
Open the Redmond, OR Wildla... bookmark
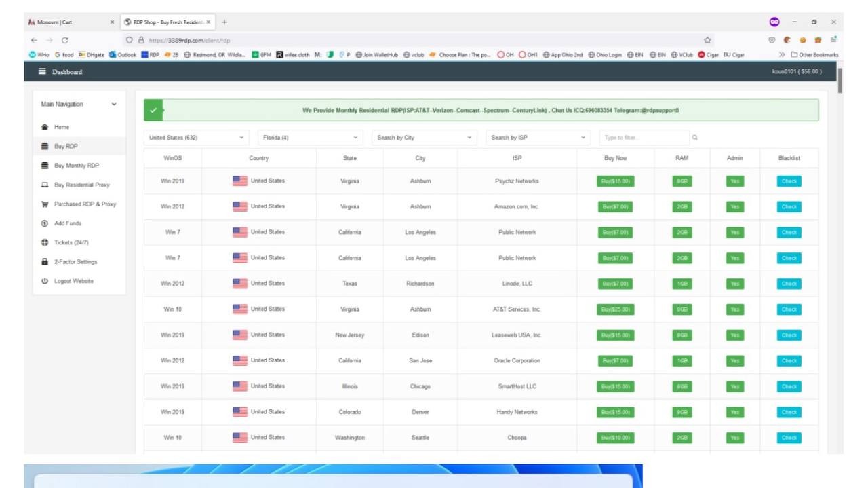[214, 55]
